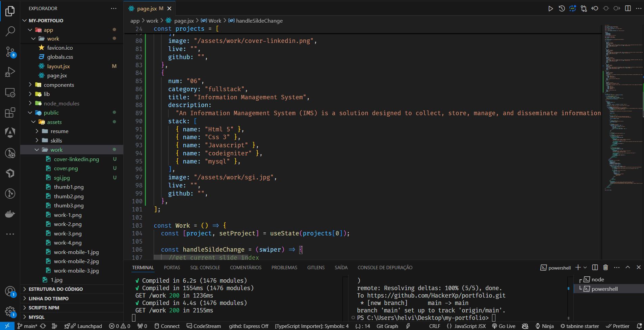644x330 pixels.
Task: Open the Extensions view
Action: (x=10, y=112)
